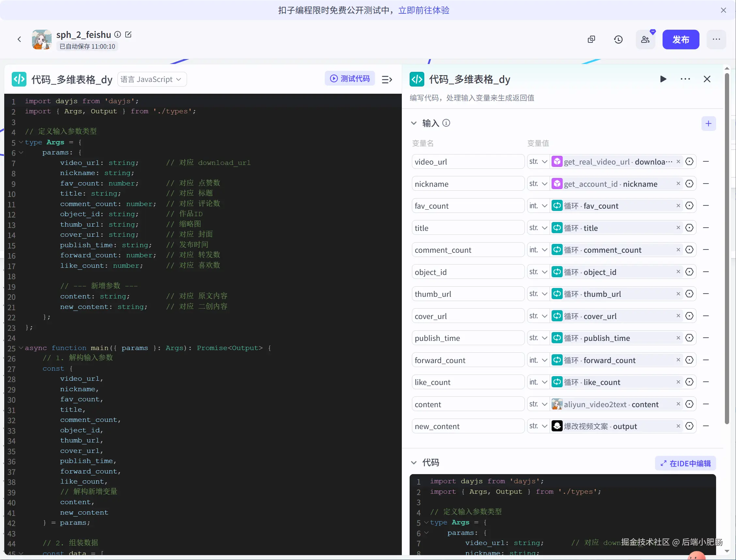Screen dimensions: 736x560
Task: Click the nickname variable name field
Action: pos(467,184)
